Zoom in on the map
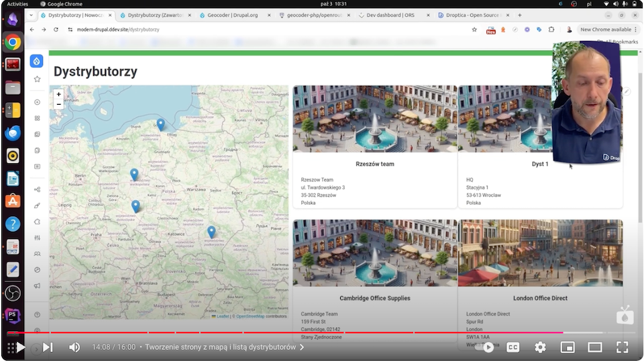This screenshot has width=644, height=362. (59, 94)
